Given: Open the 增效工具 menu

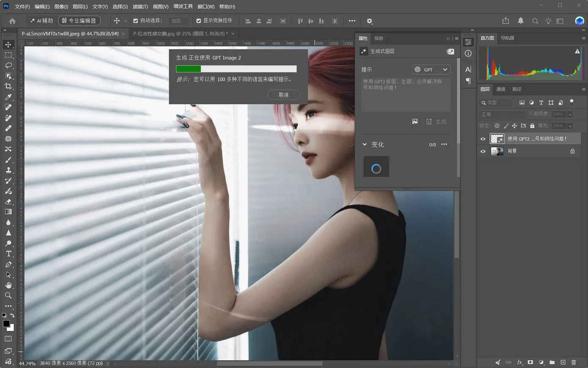Looking at the screenshot, I should click(x=183, y=6).
